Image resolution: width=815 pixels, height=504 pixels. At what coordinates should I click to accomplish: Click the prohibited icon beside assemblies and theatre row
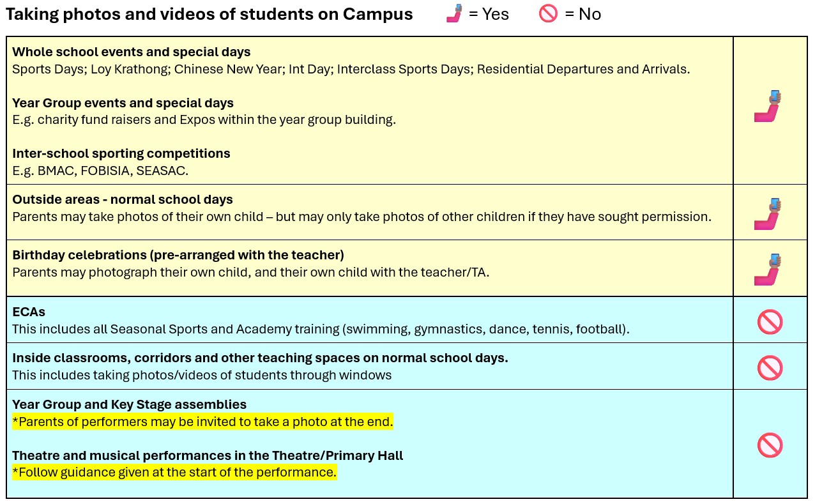pyautogui.click(x=770, y=445)
